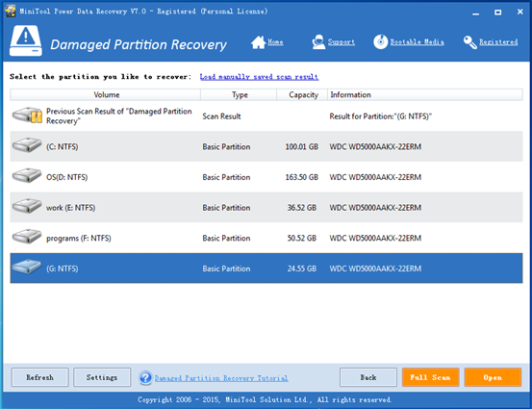Image resolution: width=532 pixels, height=409 pixels.
Task: Click the Home house icon
Action: pos(258,42)
